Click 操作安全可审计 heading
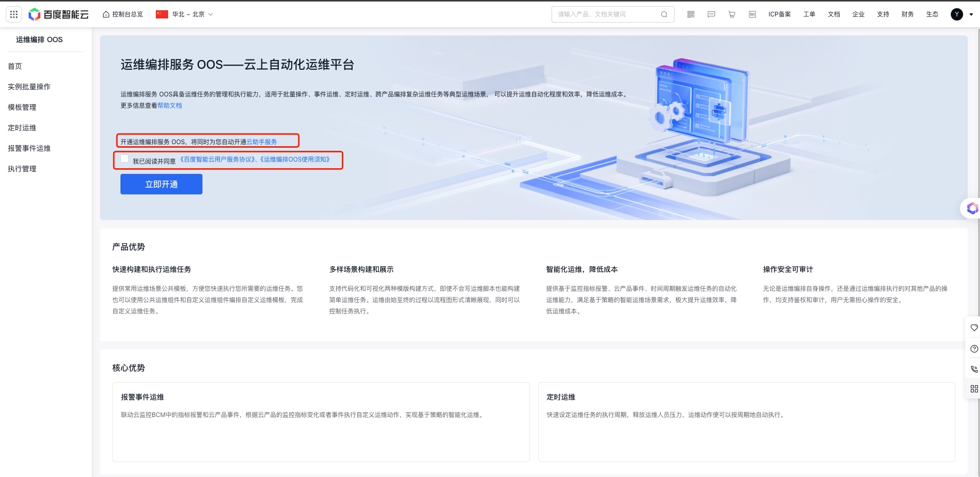 coord(788,269)
